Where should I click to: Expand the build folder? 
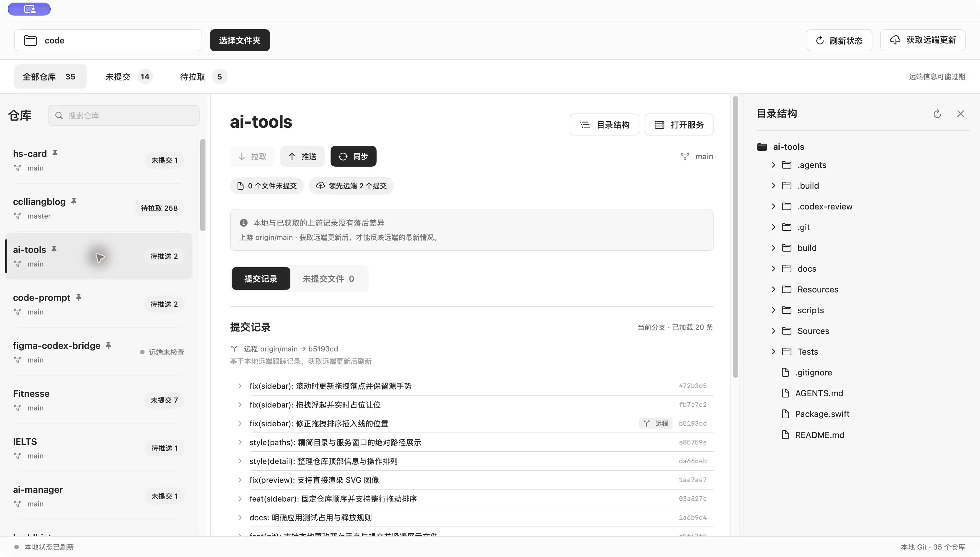(774, 248)
